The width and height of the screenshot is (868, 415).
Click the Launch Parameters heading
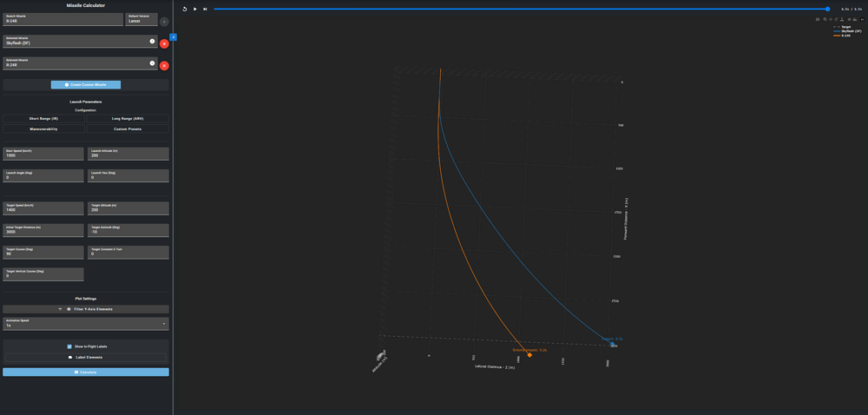pos(86,102)
